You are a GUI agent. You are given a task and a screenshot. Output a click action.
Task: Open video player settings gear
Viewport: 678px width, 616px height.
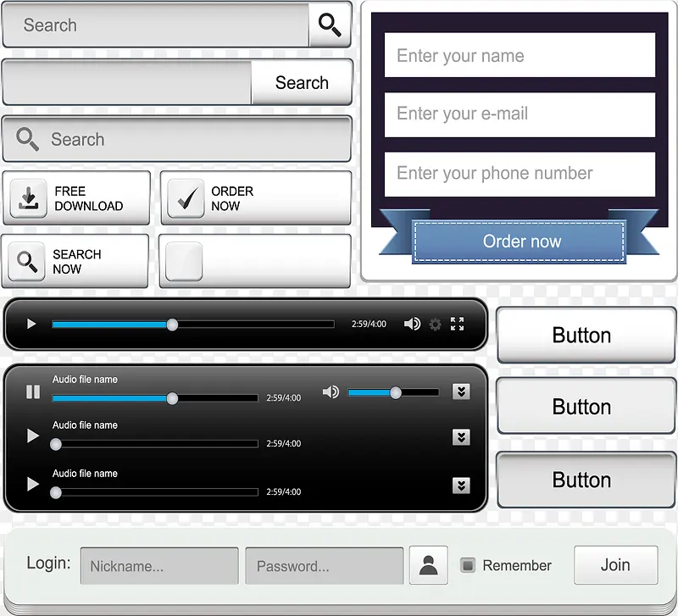point(436,324)
